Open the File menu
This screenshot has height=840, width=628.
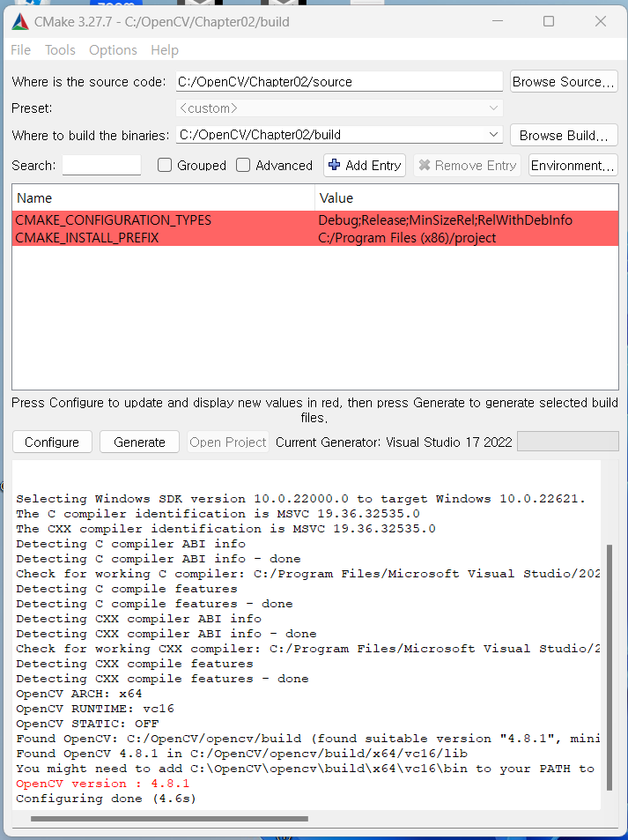coord(21,50)
